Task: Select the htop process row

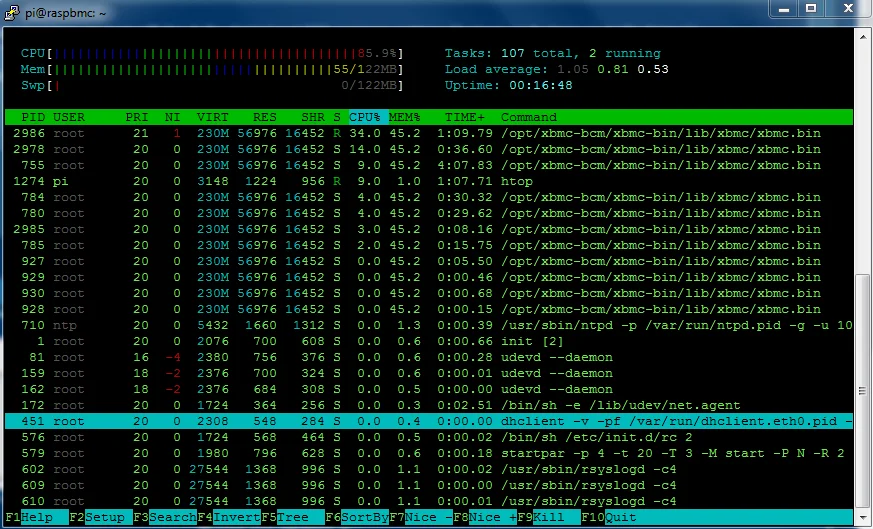Action: tap(429, 182)
